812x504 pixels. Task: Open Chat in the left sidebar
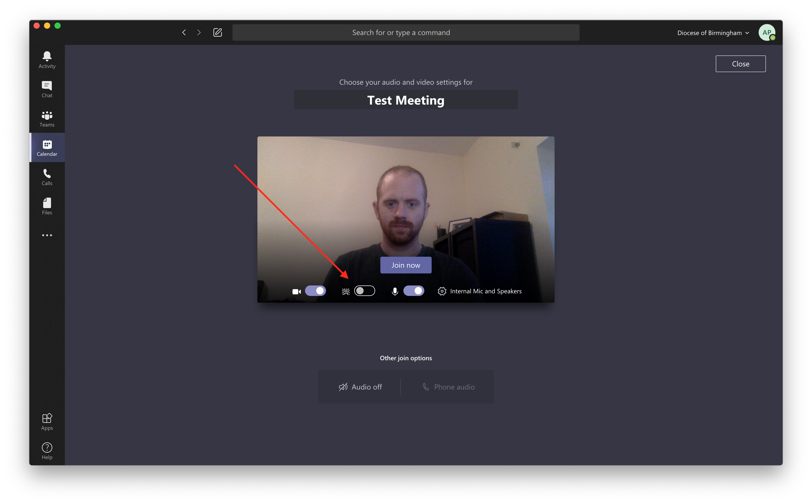pyautogui.click(x=47, y=88)
